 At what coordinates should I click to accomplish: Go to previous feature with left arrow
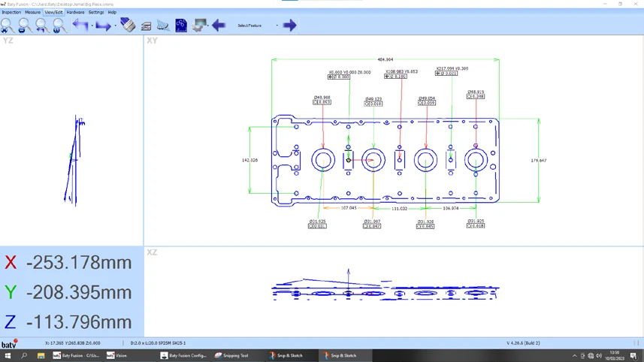pyautogui.click(x=219, y=26)
